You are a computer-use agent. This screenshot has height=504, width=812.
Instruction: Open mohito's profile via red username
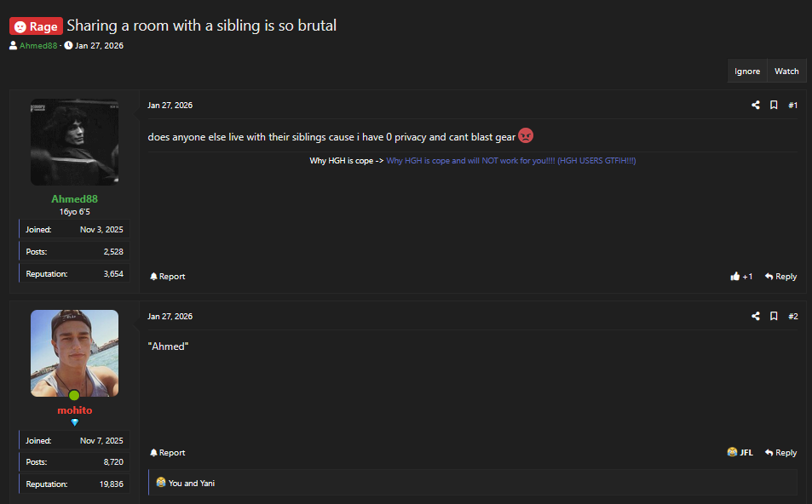pos(74,410)
